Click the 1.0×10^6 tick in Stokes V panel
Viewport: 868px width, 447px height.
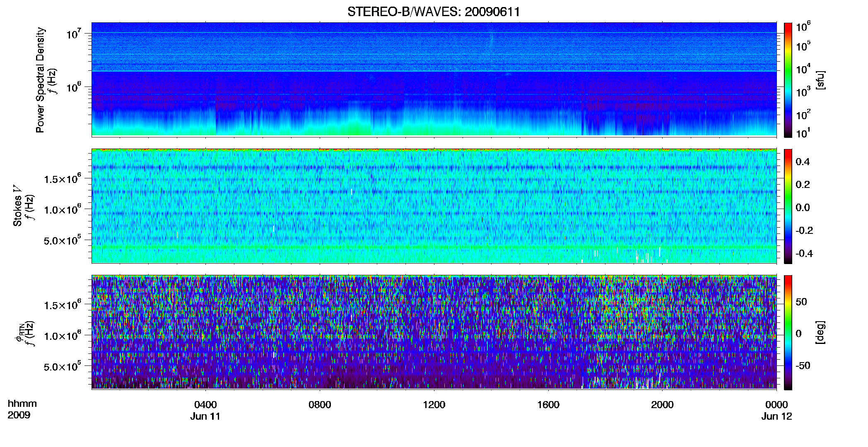point(63,209)
